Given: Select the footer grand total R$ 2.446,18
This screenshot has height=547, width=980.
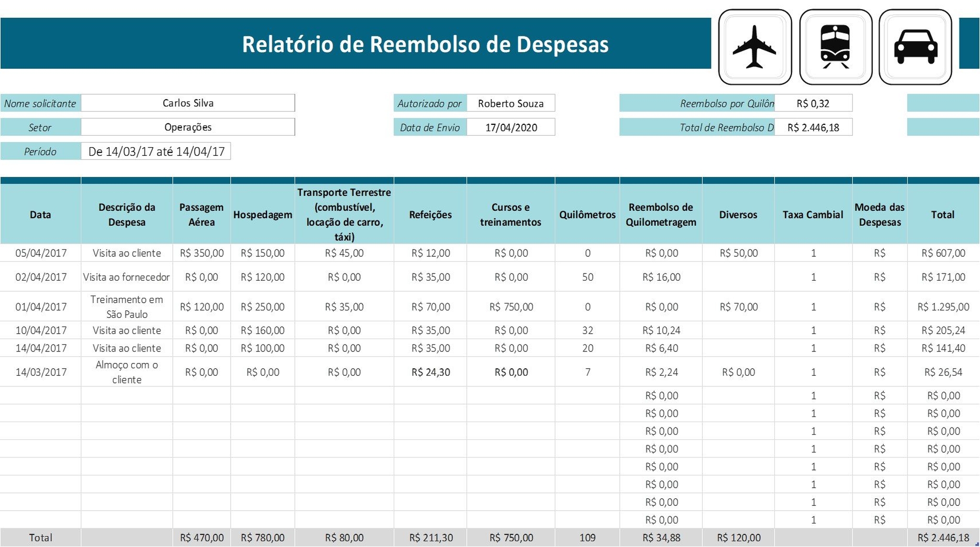Looking at the screenshot, I should (x=943, y=537).
